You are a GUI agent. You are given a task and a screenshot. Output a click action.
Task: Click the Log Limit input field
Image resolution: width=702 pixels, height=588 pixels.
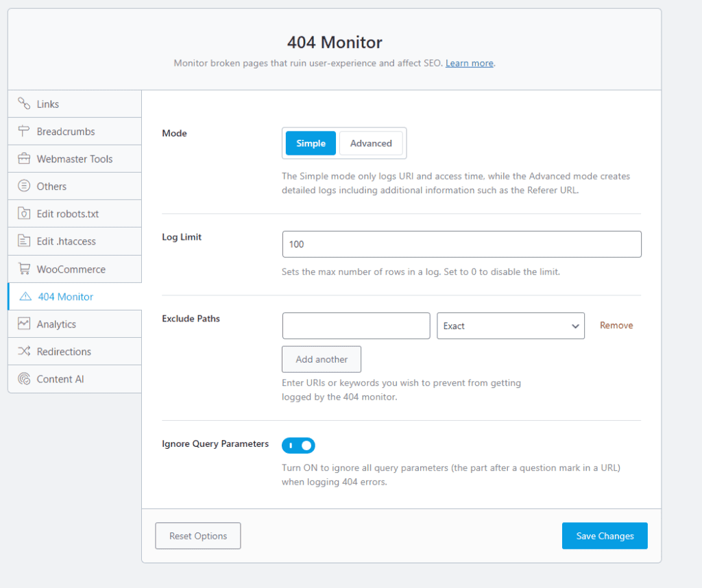(461, 245)
